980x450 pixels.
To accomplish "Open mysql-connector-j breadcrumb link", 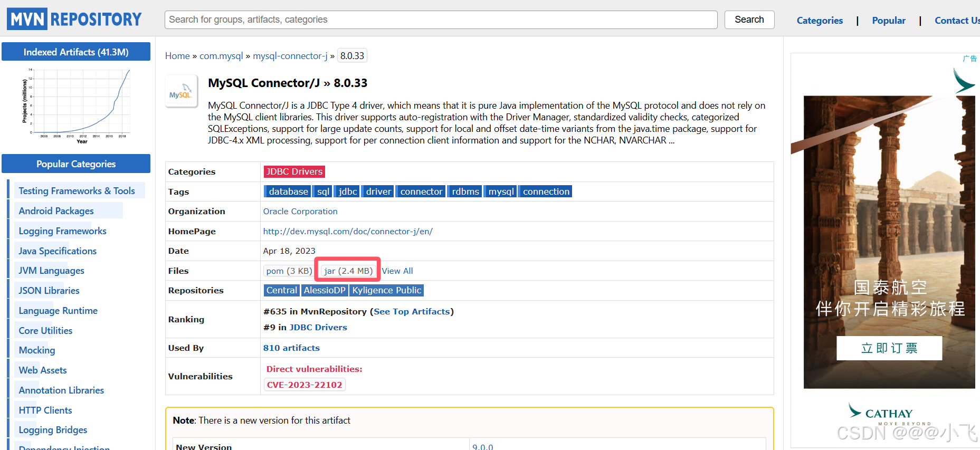I will pyautogui.click(x=290, y=56).
